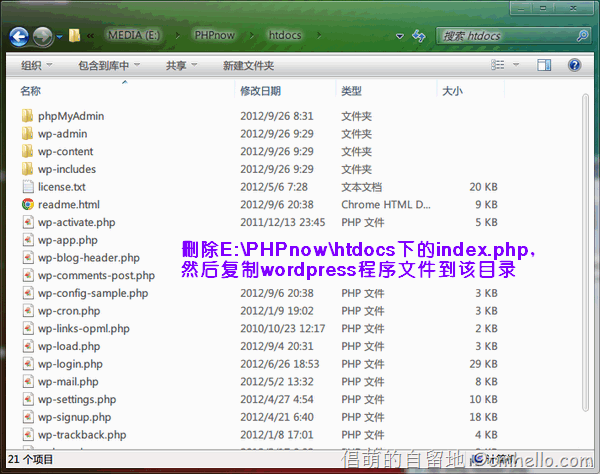Open the recent pages dropdown arrow

[x=60, y=37]
